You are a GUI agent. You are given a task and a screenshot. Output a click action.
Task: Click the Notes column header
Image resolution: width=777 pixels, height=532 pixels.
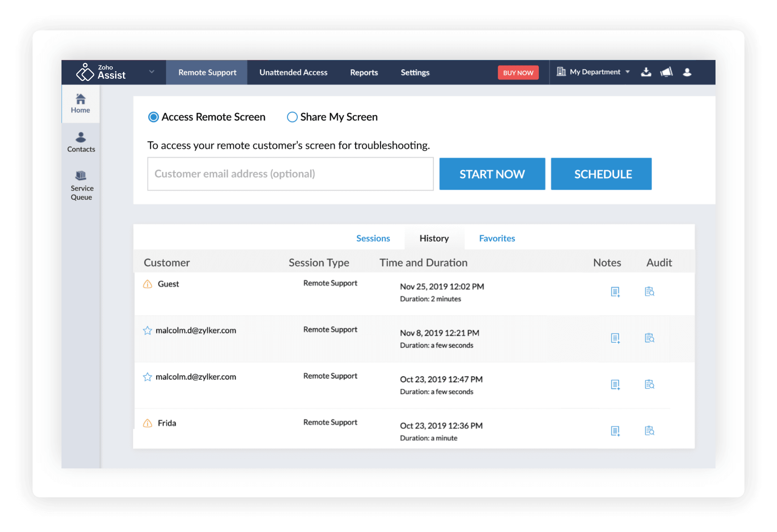click(607, 262)
